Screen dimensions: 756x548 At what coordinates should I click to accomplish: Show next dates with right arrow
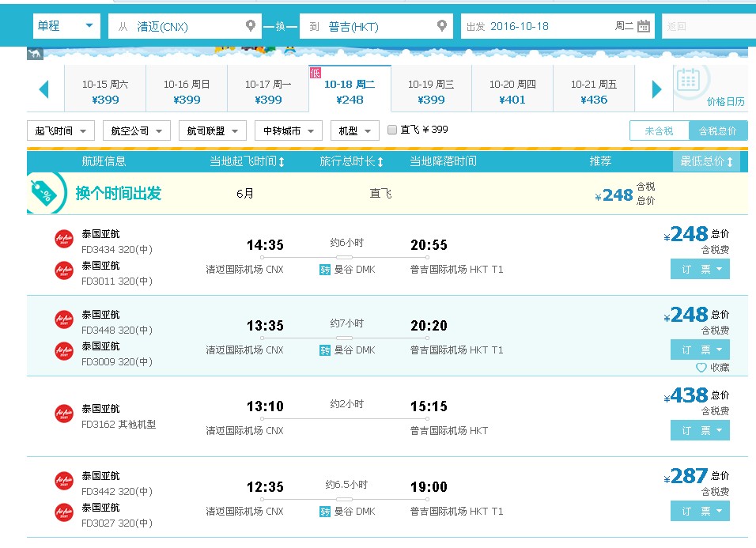[656, 89]
